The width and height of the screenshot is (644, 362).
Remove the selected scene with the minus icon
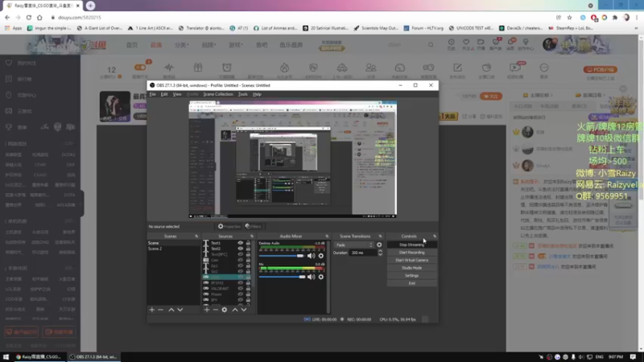coord(160,310)
